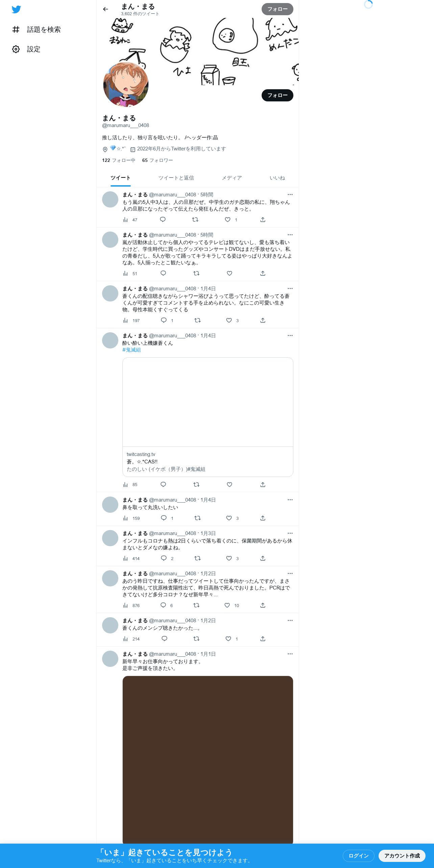Screen dimensions: 434x868
Task: Open the profile avatar picture
Action: coord(126,85)
